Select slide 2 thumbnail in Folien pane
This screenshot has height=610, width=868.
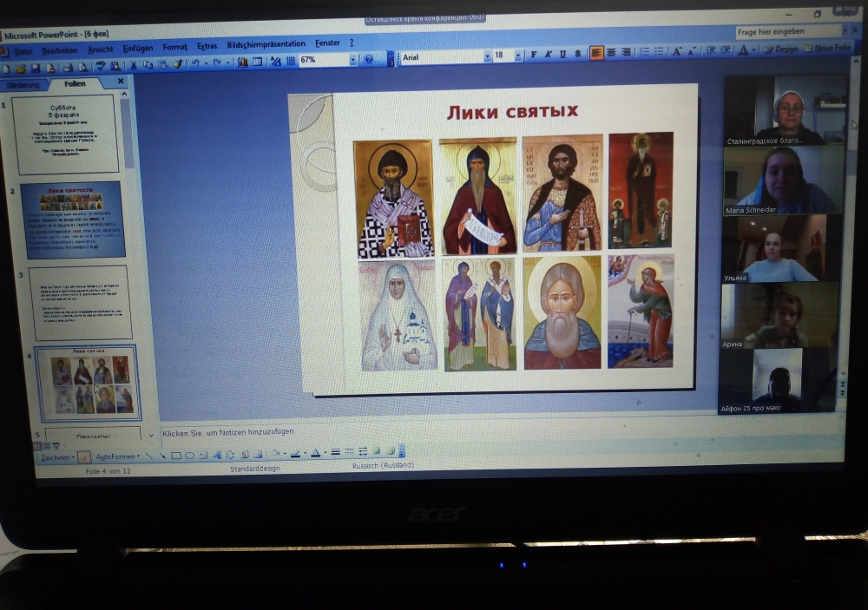(73, 220)
